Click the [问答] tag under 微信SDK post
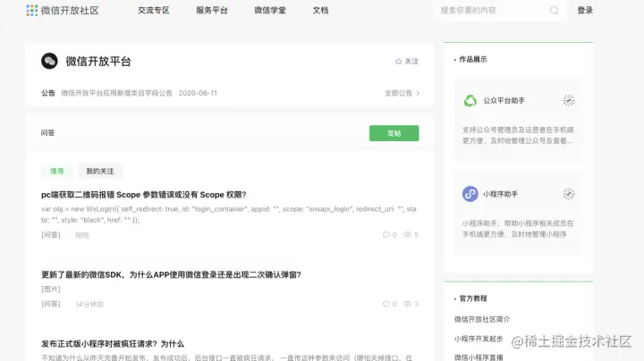The height and width of the screenshot is (361, 644). 51,304
